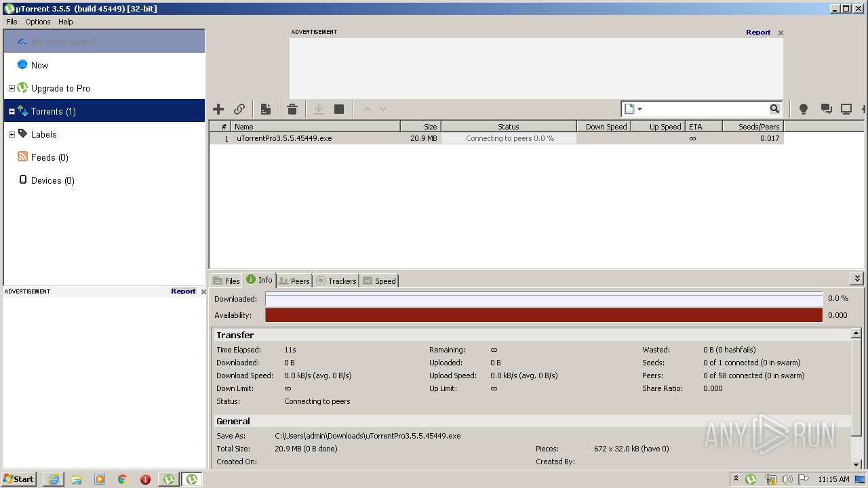868x488 pixels.
Task: Switch to the Peers tab
Action: point(294,281)
